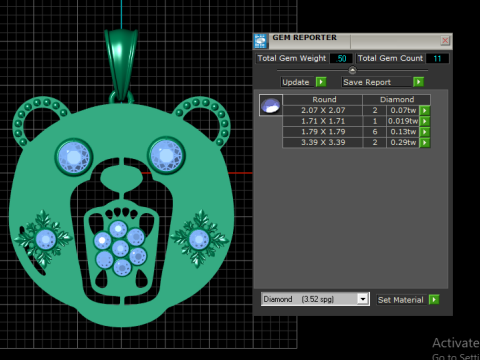This screenshot has width=480, height=360.
Task: Select the left eye gem on the bear
Action: click(74, 157)
